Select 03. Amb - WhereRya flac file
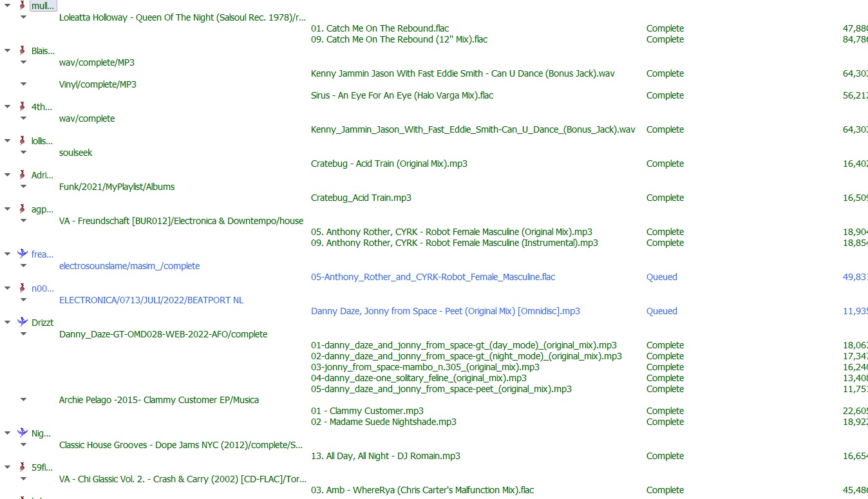The height and width of the screenshot is (499, 868). [422, 490]
